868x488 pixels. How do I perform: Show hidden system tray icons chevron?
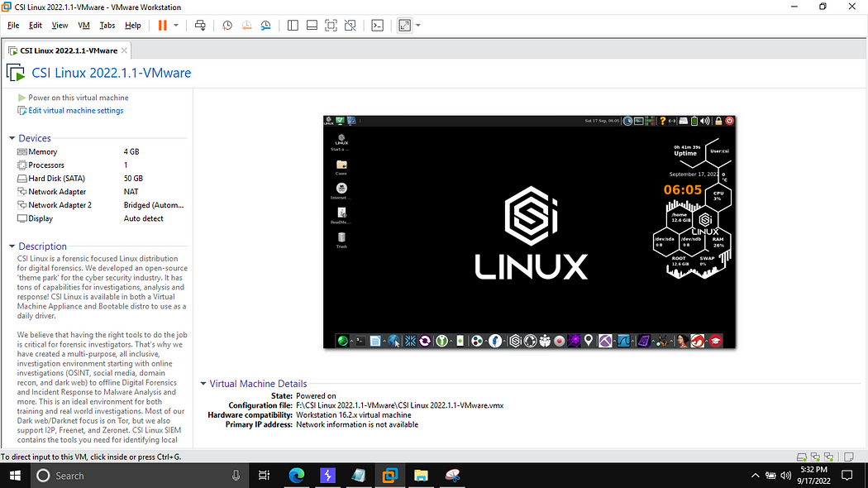click(x=755, y=476)
